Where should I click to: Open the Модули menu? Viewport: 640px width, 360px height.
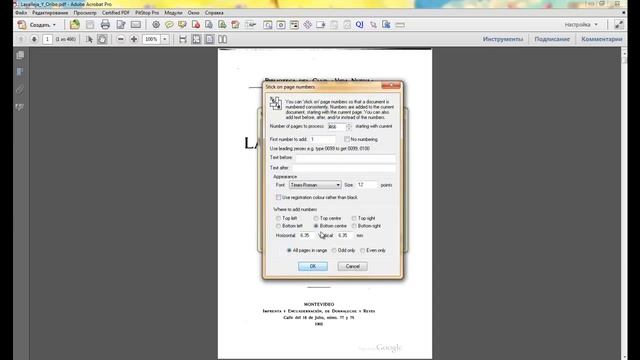(x=173, y=13)
